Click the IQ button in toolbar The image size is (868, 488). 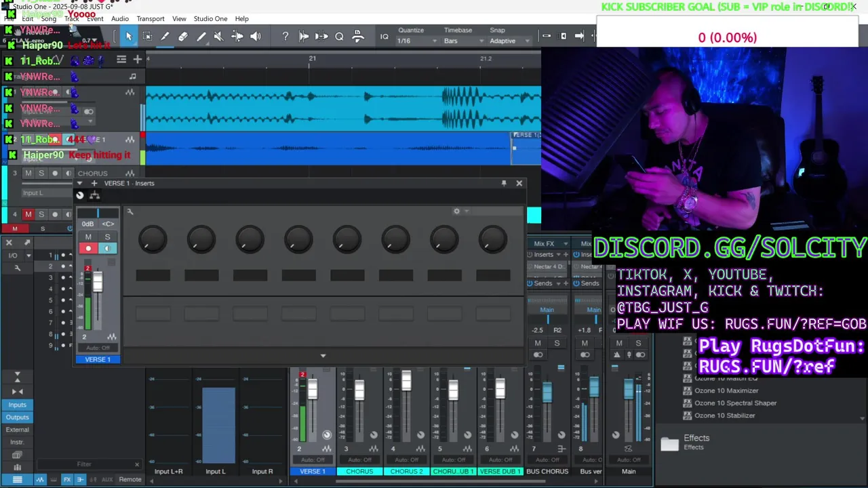(384, 37)
